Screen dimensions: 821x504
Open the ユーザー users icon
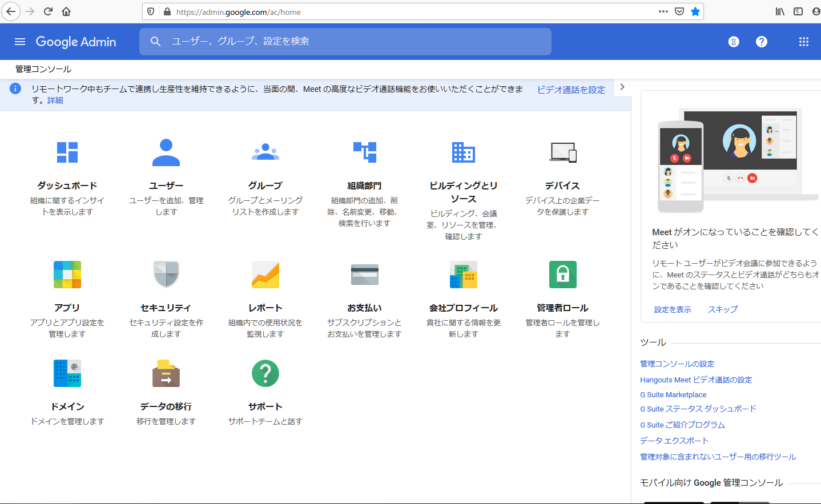(x=166, y=152)
